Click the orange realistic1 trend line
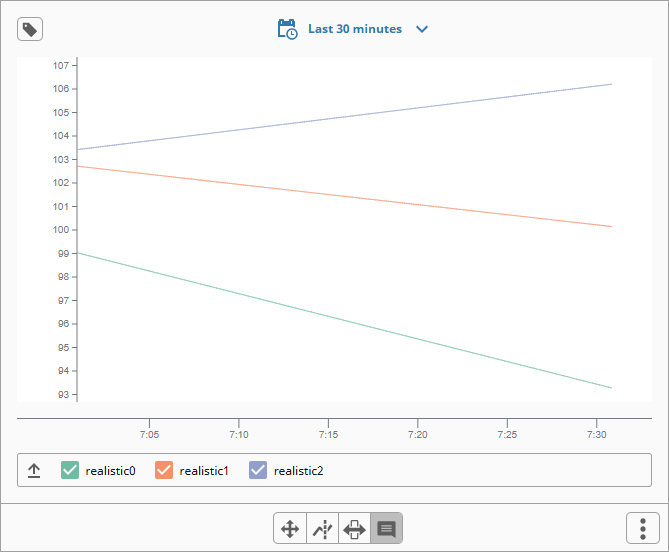The height and width of the screenshot is (552, 669). [344, 196]
